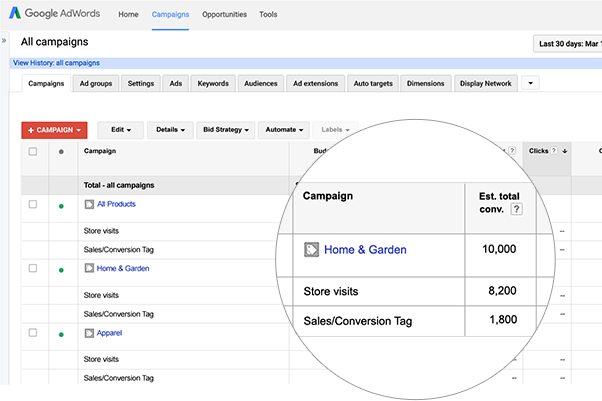Open the Last 30 days date range picker

coord(568,44)
